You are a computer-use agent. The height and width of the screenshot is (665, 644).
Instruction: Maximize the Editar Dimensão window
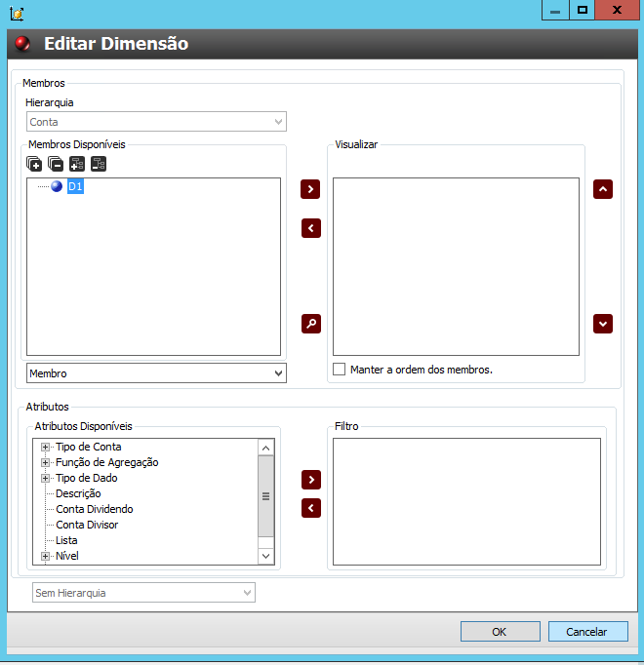pos(582,10)
